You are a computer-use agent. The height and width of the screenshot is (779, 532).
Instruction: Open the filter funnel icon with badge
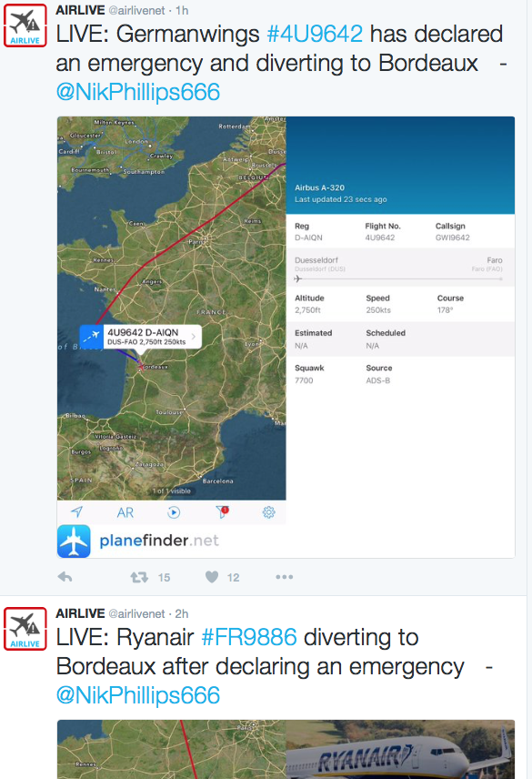pos(222,511)
